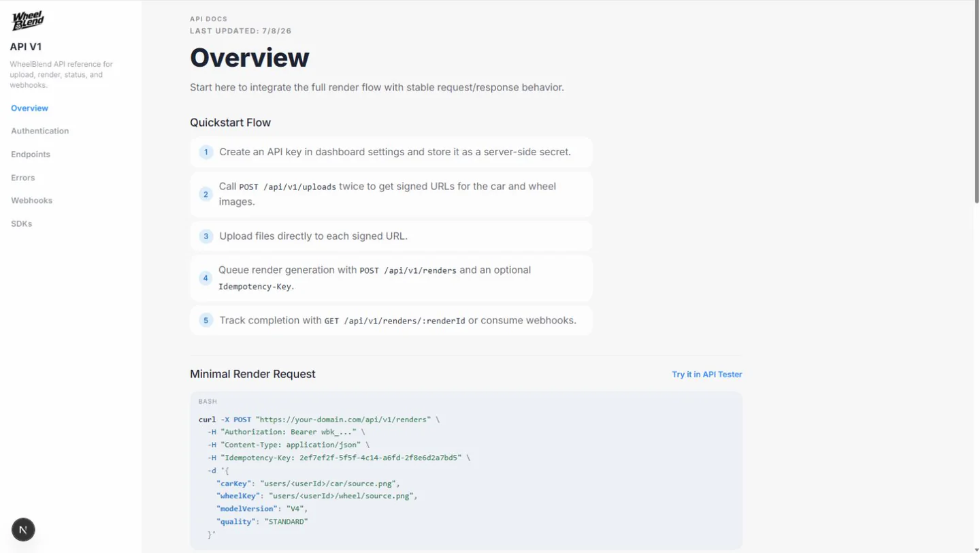Image resolution: width=980 pixels, height=553 pixels.
Task: Click step 3 Upload files directly text
Action: click(313, 236)
